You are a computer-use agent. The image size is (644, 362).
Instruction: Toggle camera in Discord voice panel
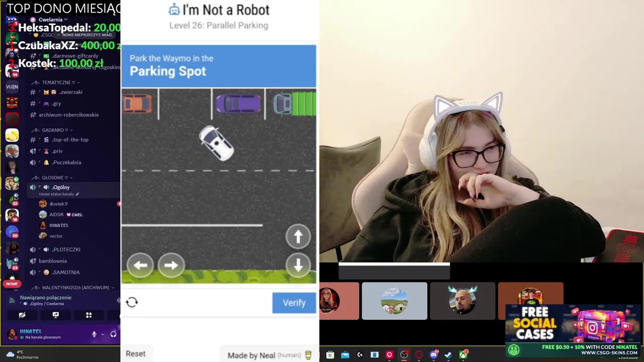pyautogui.click(x=22, y=315)
